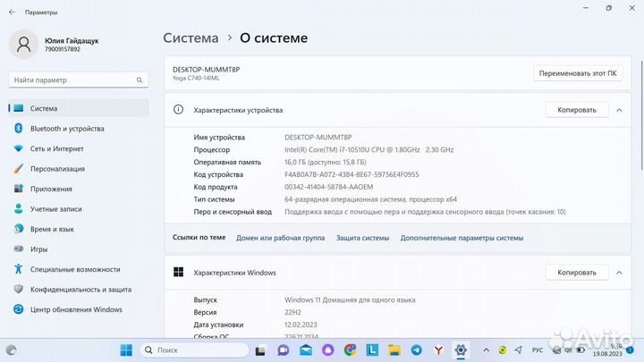Click the version value 22H2
The image size is (644, 362).
[x=292, y=312]
